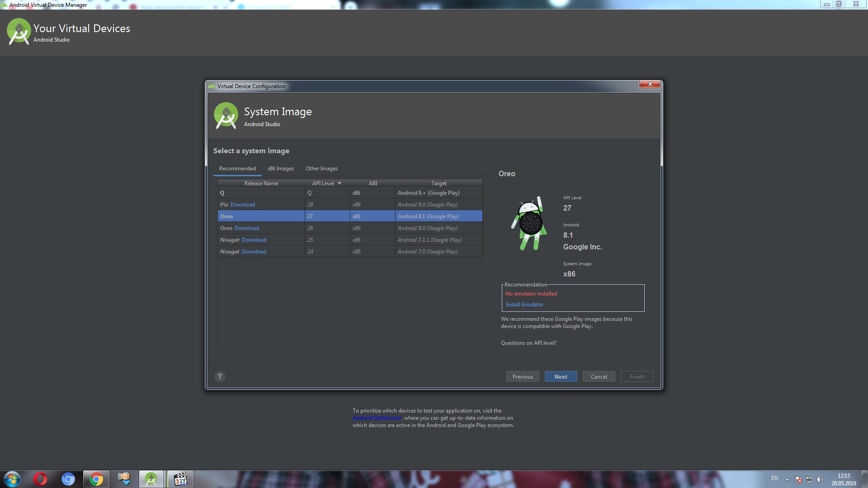Switch to Android Studio in the taskbar
This screenshot has width=868, height=488.
pos(151,479)
